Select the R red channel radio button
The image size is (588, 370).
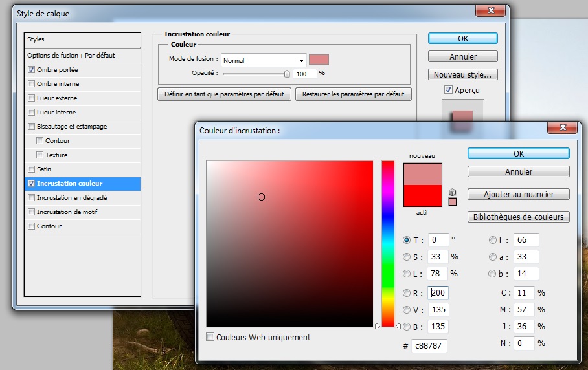tap(407, 293)
